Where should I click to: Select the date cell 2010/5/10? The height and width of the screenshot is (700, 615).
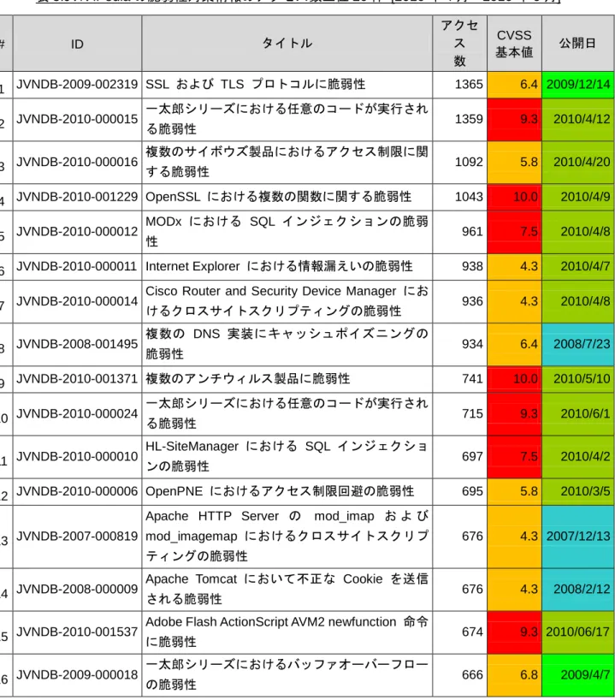[578, 379]
